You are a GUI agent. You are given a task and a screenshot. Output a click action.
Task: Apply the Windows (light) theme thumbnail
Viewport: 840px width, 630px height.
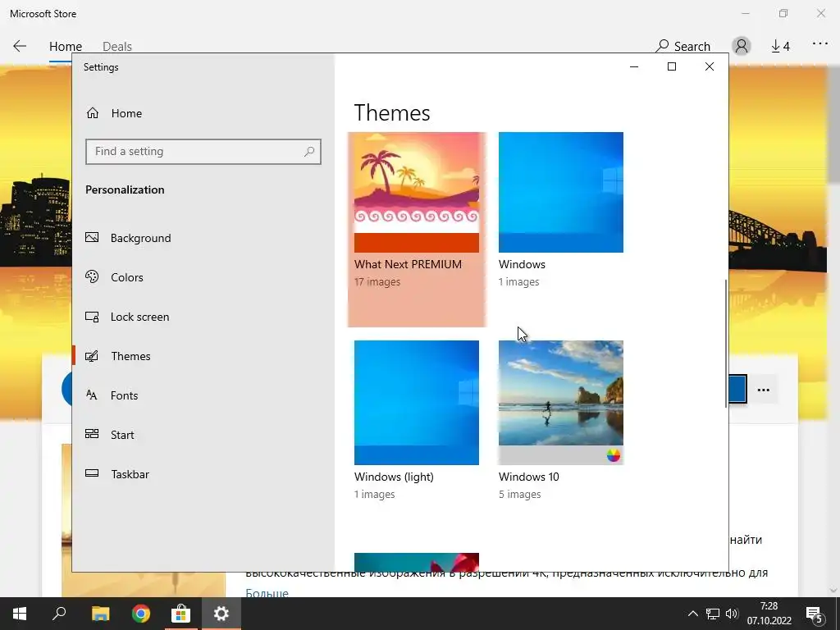[x=416, y=402]
